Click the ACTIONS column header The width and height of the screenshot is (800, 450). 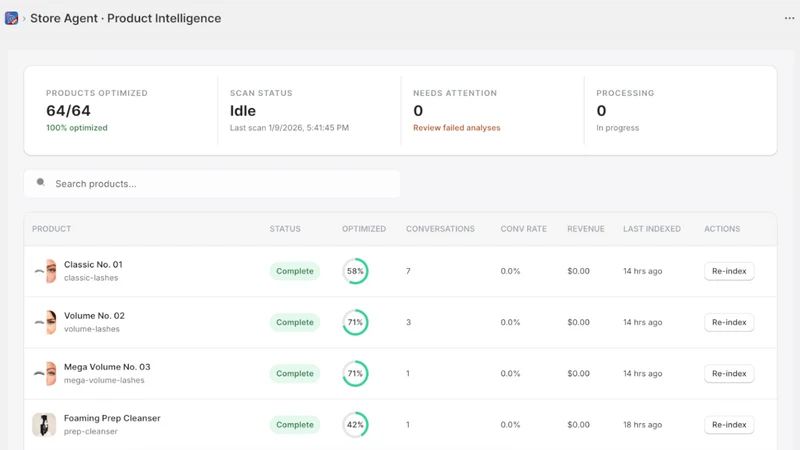tap(722, 229)
